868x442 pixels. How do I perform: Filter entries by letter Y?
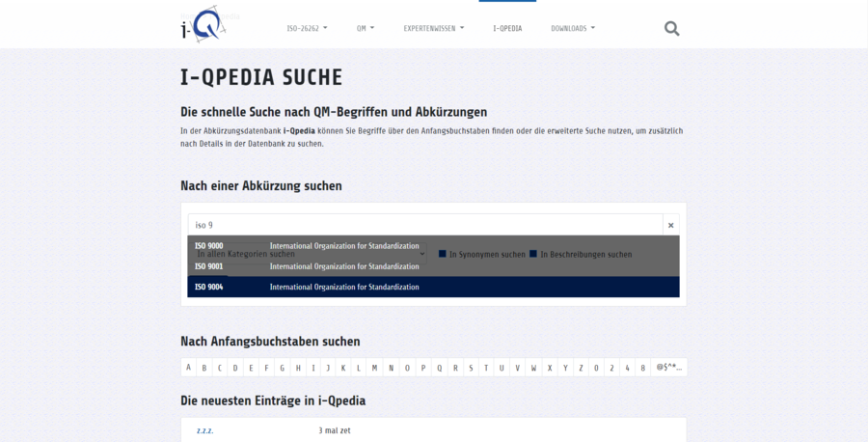565,368
